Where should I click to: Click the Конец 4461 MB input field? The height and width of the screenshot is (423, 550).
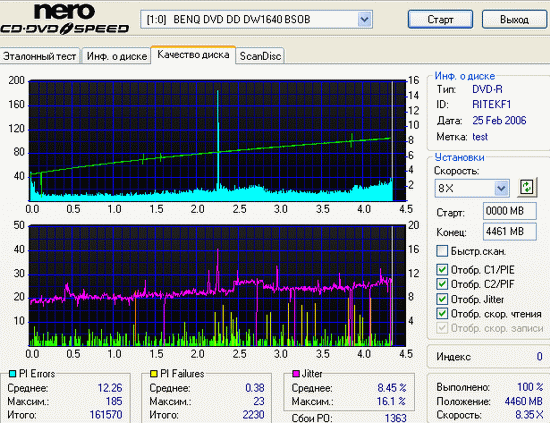click(x=510, y=231)
